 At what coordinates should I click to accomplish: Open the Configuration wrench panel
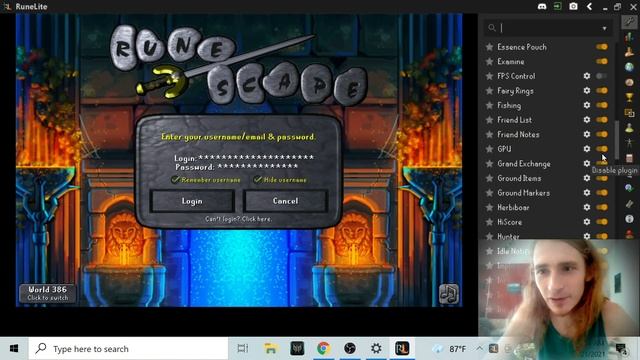(x=629, y=22)
